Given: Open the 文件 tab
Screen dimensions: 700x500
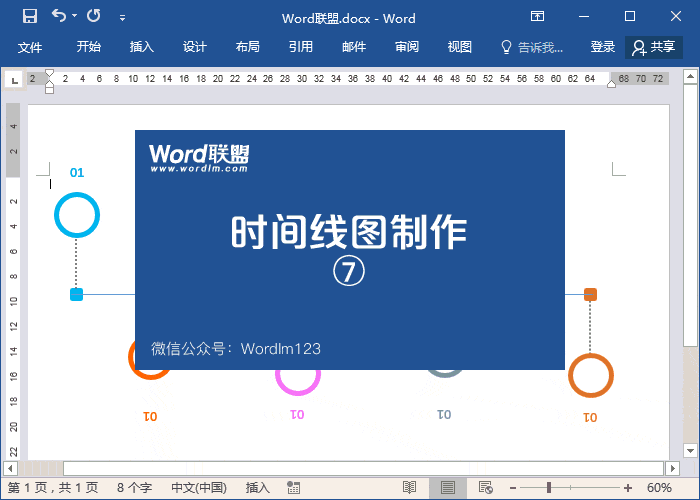Looking at the screenshot, I should pos(30,47).
